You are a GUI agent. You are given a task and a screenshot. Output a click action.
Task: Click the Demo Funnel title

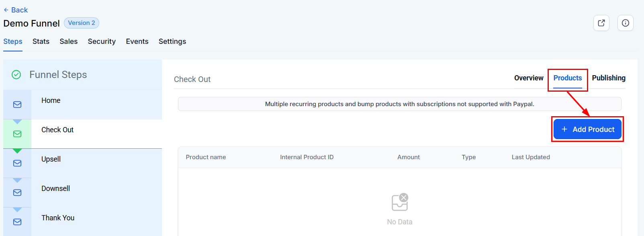(x=31, y=23)
